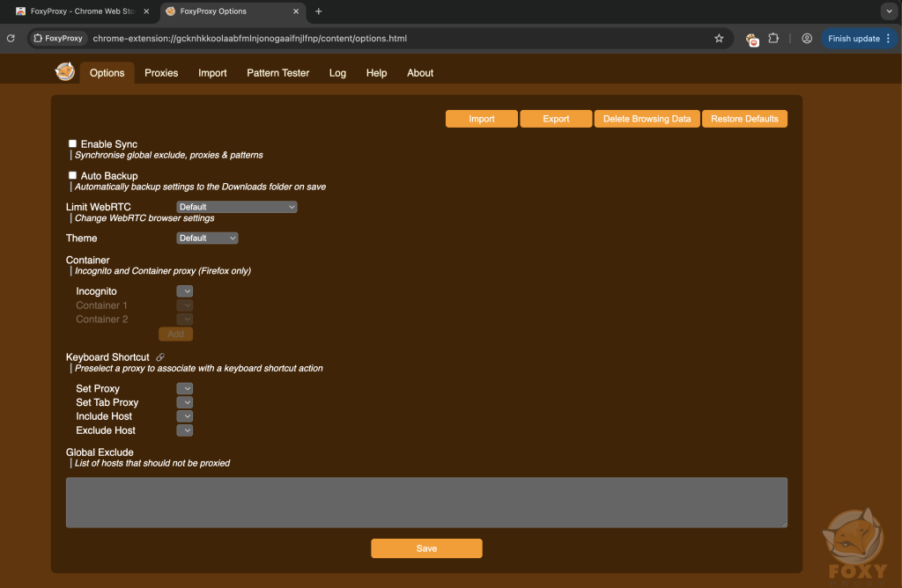Enable the Enable Sync checkbox

(x=73, y=143)
